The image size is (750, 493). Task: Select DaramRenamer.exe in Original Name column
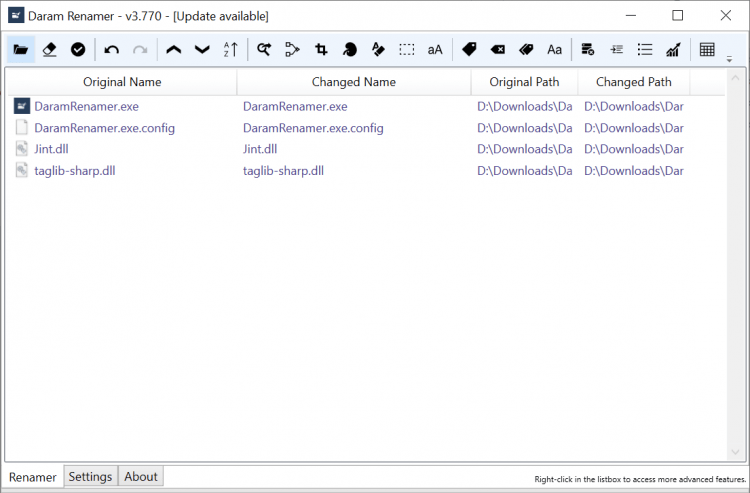pyautogui.click(x=87, y=106)
